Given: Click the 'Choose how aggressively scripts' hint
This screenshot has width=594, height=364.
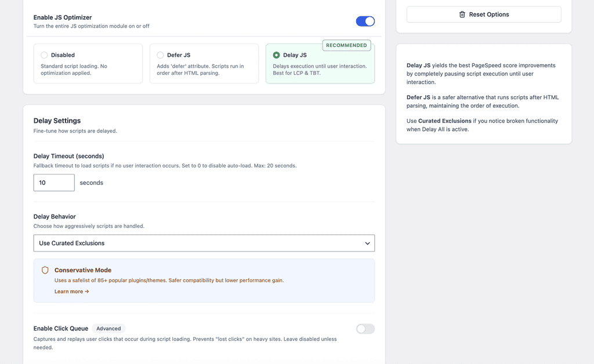Looking at the screenshot, I should click(x=89, y=226).
